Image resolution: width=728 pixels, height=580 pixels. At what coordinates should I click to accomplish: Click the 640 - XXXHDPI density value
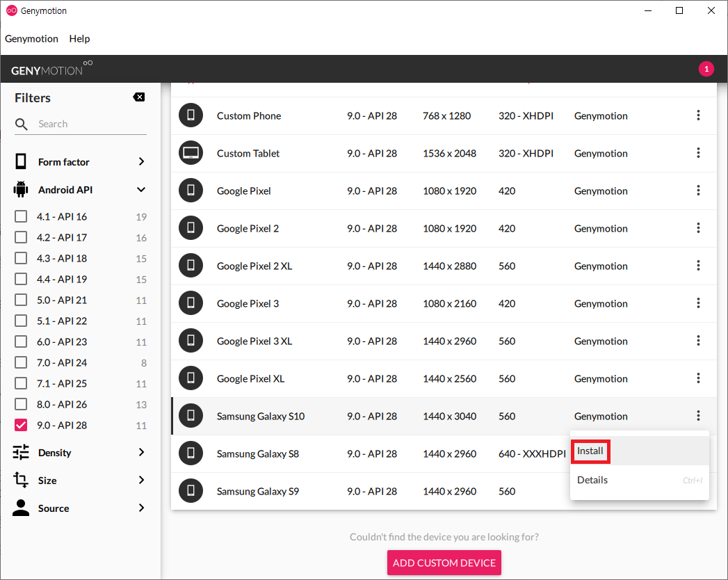[532, 453]
